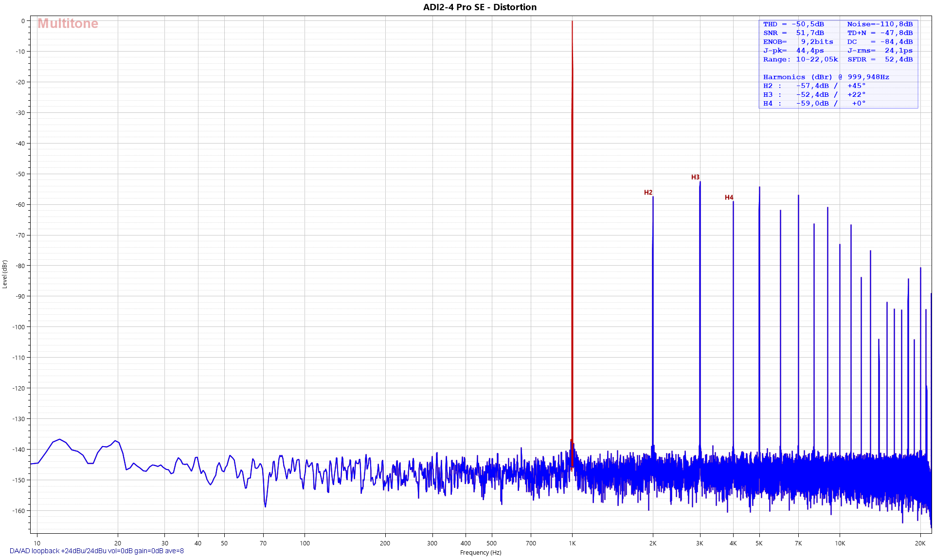The image size is (934, 560).
Task: Click the Frequency (Hz) horizontal axis label
Action: click(x=481, y=553)
